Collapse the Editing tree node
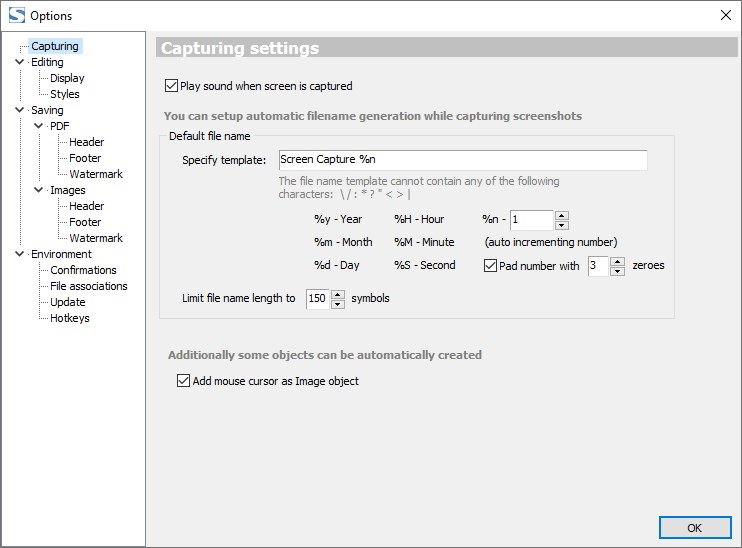 tap(20, 62)
